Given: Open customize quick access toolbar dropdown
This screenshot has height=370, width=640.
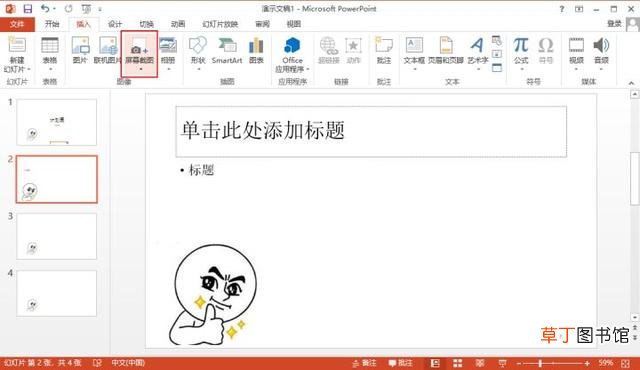Looking at the screenshot, I should tap(100, 9).
